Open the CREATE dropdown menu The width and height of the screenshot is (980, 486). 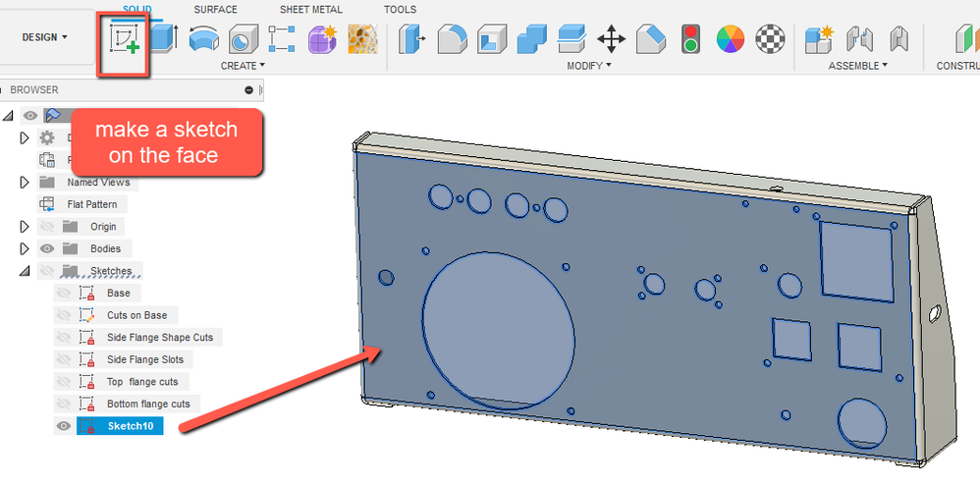click(x=244, y=66)
